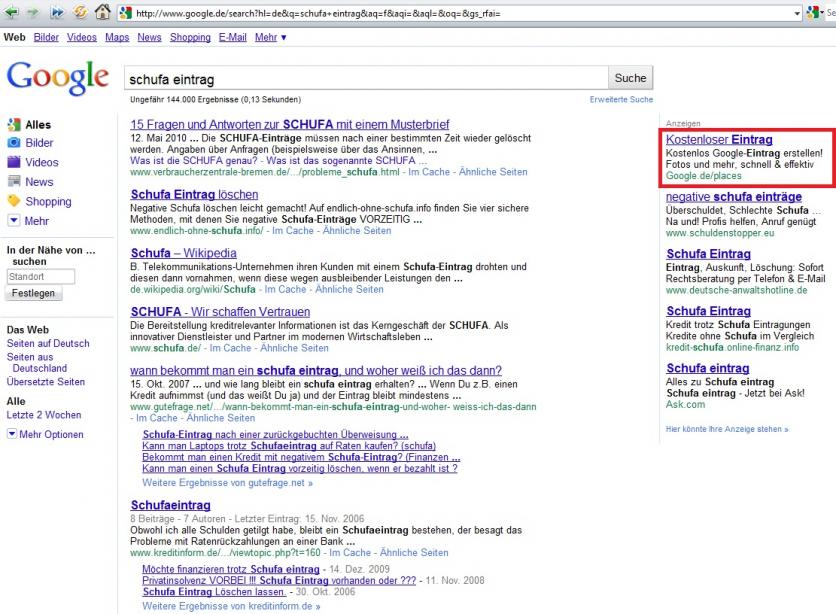Open News in the top navigation
The width and height of the screenshot is (836, 614).
point(149,37)
